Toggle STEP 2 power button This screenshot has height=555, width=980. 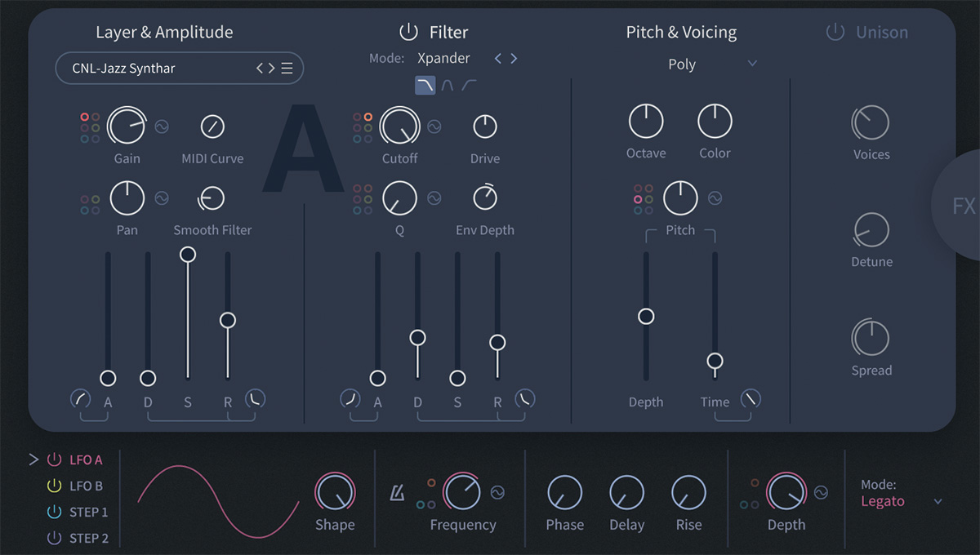coord(55,538)
